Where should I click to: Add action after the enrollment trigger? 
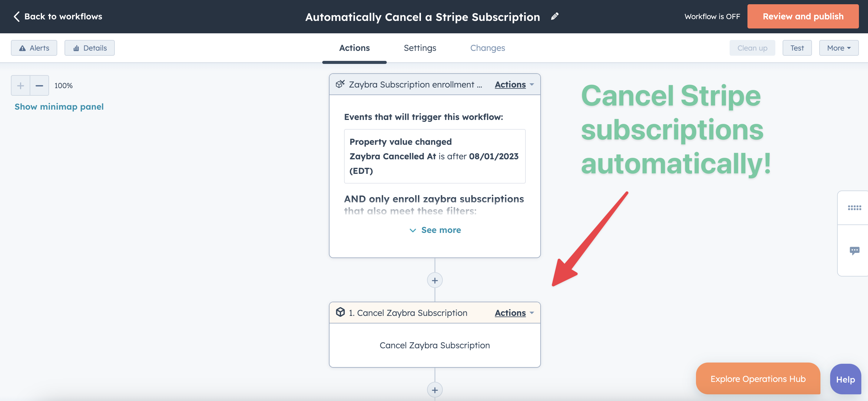coord(435,280)
